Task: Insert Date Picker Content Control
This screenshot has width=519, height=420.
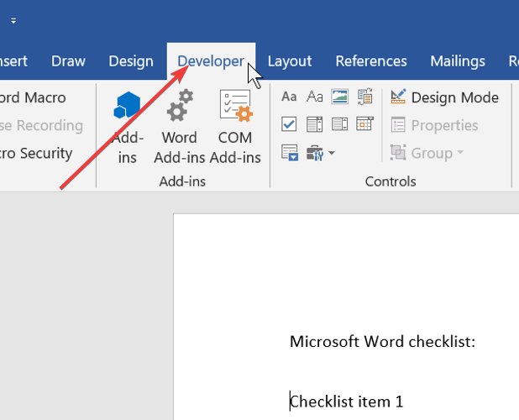Action: click(x=364, y=124)
